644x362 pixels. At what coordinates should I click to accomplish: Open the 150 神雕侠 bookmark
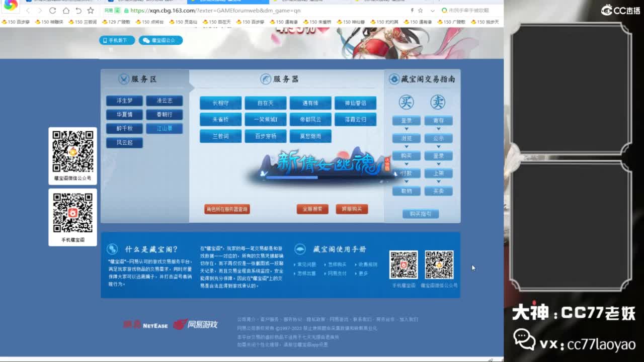point(49,22)
